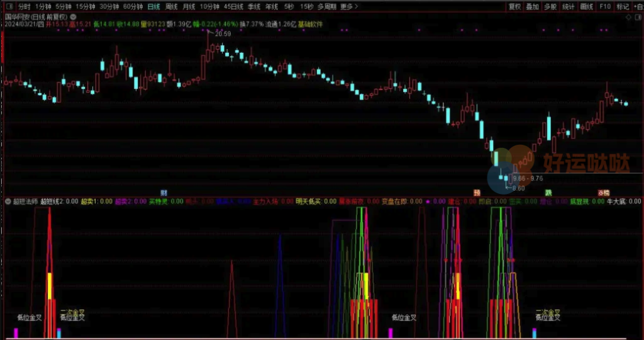Viewport: 644px width, 340px height.
Task: Select the 60分钟 period
Action: pyautogui.click(x=133, y=6)
